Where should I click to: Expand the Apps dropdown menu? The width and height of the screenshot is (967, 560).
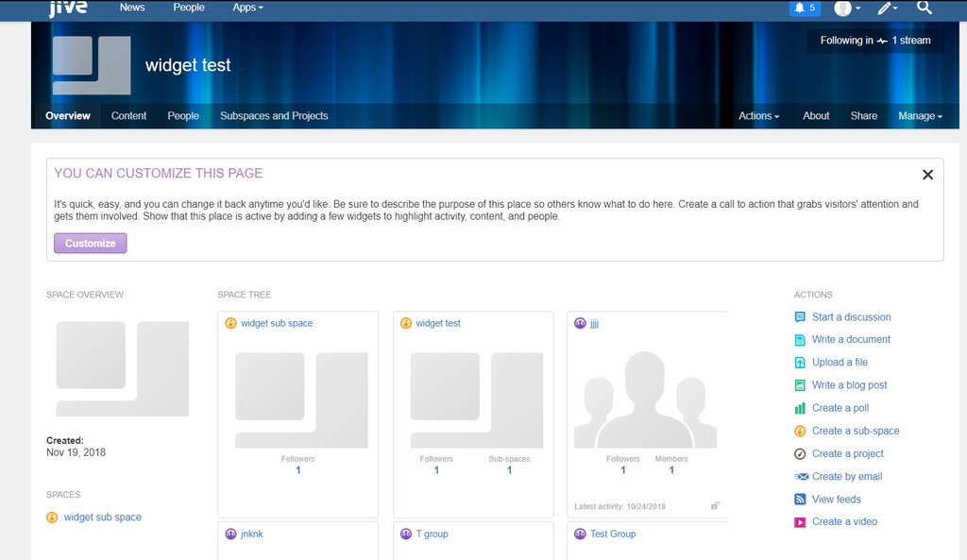[247, 8]
